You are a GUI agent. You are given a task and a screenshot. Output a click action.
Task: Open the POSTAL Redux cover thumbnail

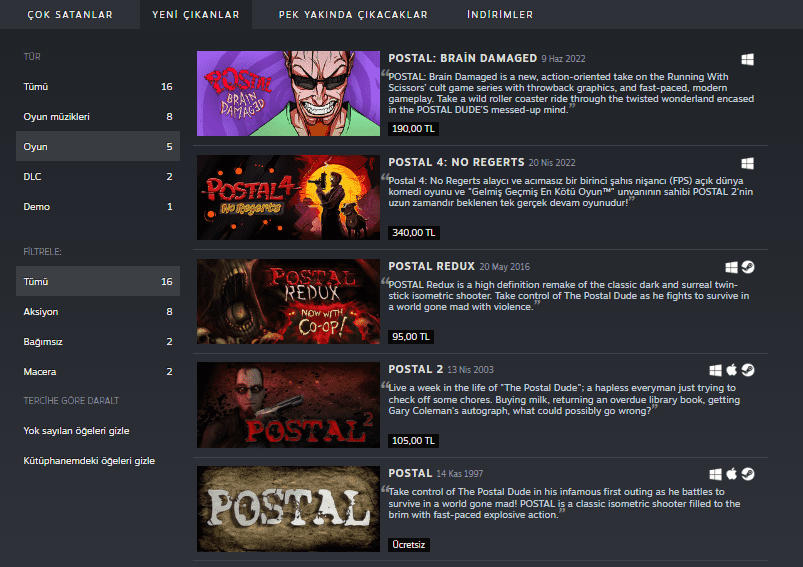point(288,301)
